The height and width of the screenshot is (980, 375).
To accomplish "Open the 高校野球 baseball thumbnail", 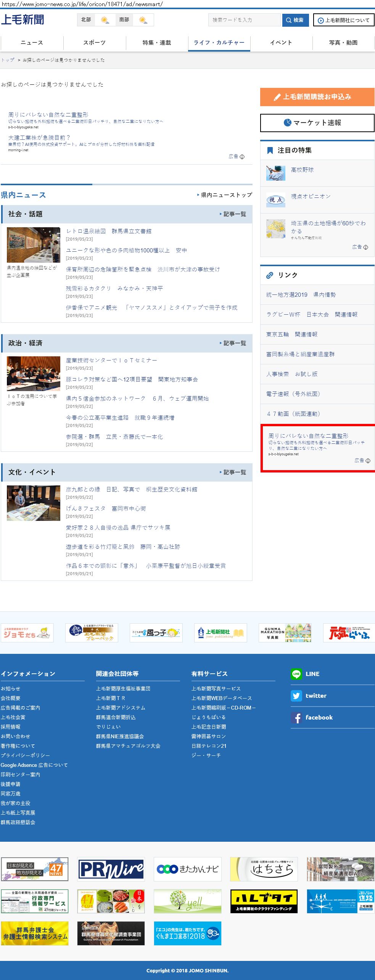I will pyautogui.click(x=275, y=173).
